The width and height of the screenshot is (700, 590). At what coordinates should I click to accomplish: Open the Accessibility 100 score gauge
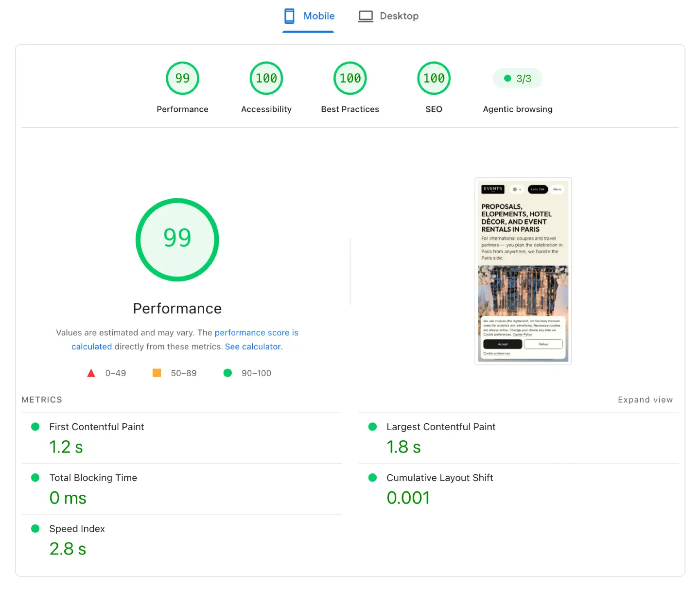pyautogui.click(x=266, y=78)
